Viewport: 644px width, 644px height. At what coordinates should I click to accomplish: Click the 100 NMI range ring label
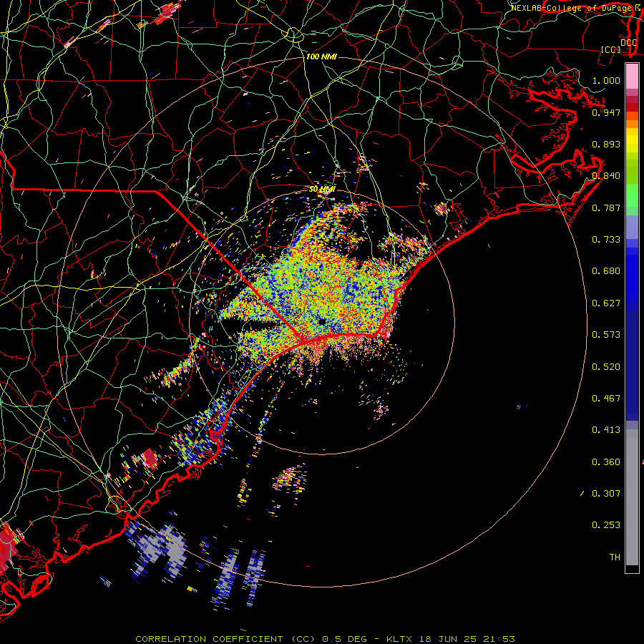[x=321, y=57]
